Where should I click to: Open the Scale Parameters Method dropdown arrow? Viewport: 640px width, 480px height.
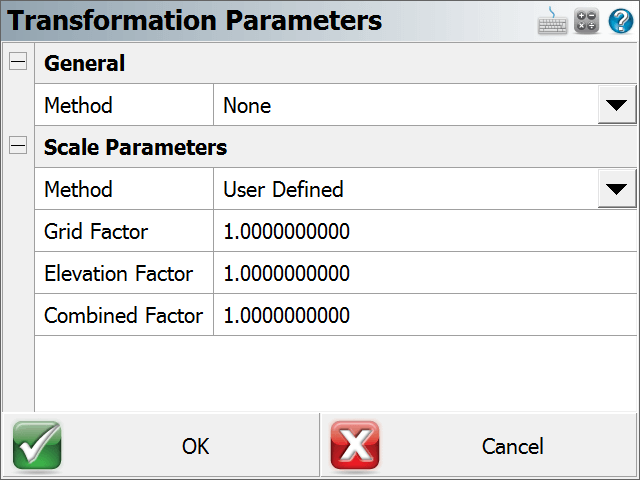tap(617, 189)
